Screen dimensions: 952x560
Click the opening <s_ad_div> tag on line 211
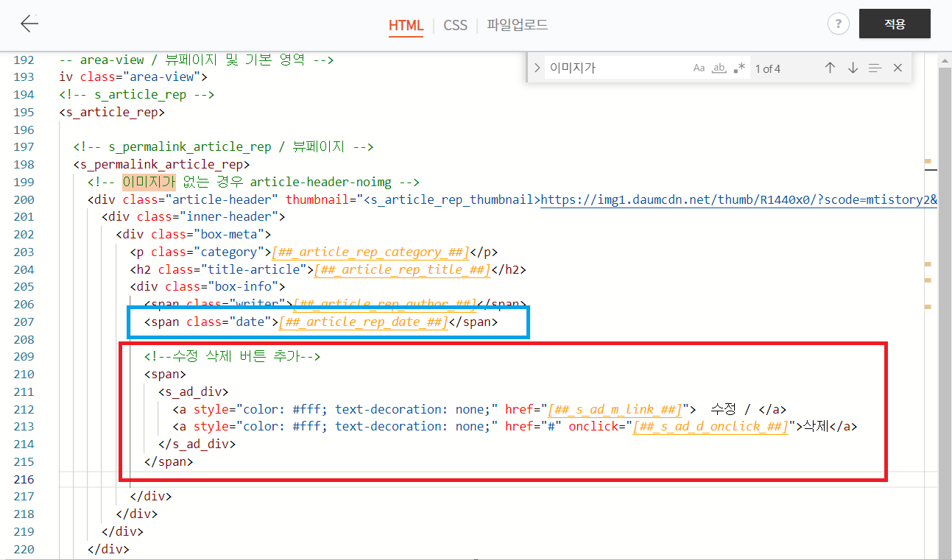pyautogui.click(x=193, y=391)
